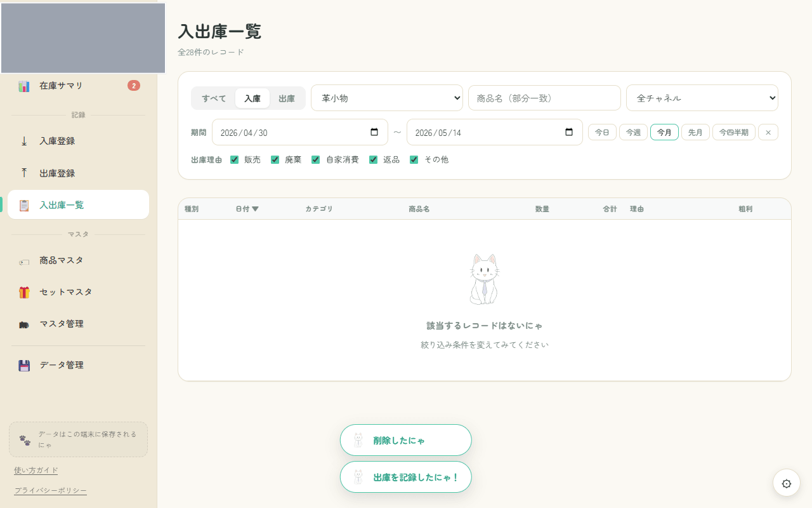Click the red badge showing 2

[x=134, y=86]
